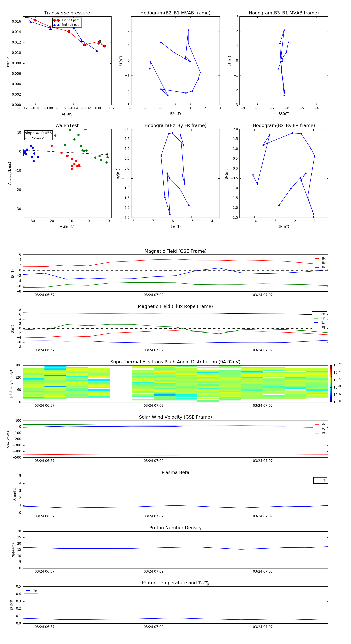This screenshot has width=351, height=644.
Task: Click the 'Plasma Beta' plot title
Action: 175,472
